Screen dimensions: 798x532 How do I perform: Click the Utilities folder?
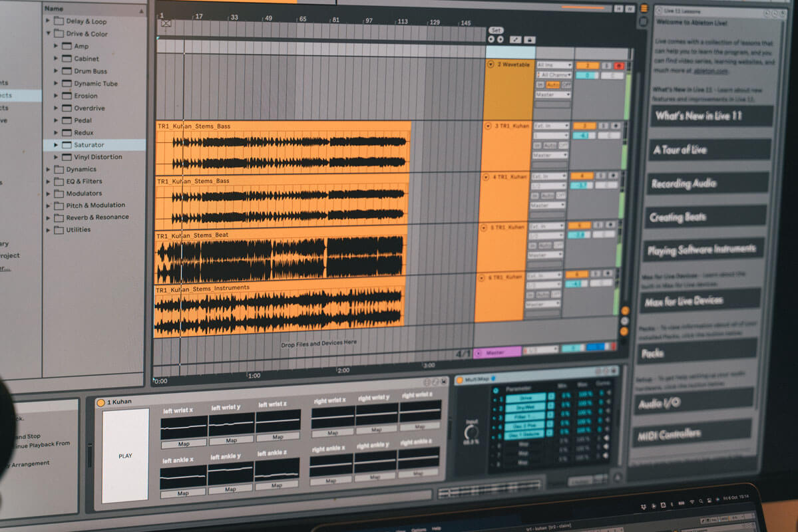[x=78, y=229]
